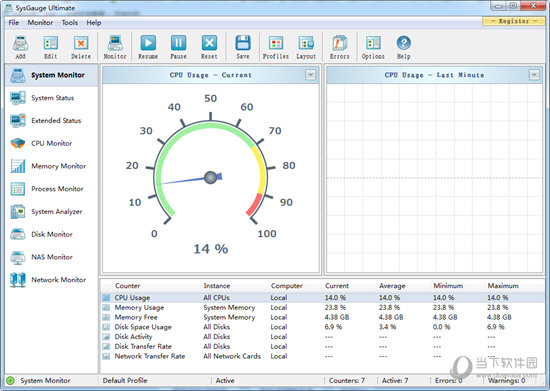Click the green status icon in status bar
The width and height of the screenshot is (550, 391).
tap(11, 380)
